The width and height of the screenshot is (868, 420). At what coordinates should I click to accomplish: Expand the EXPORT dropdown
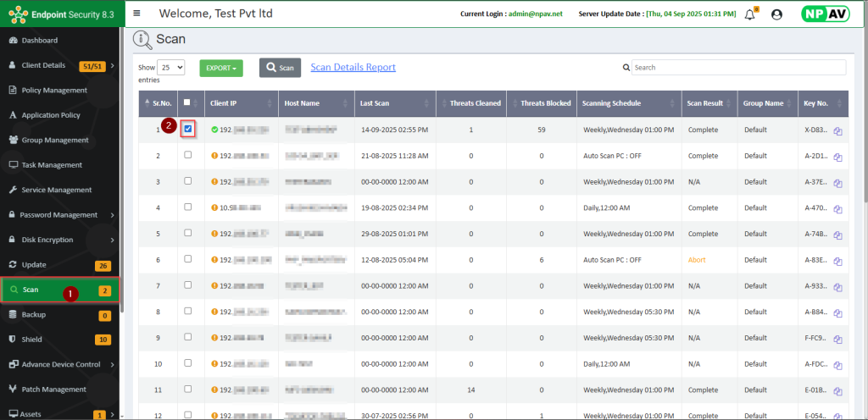(x=220, y=68)
